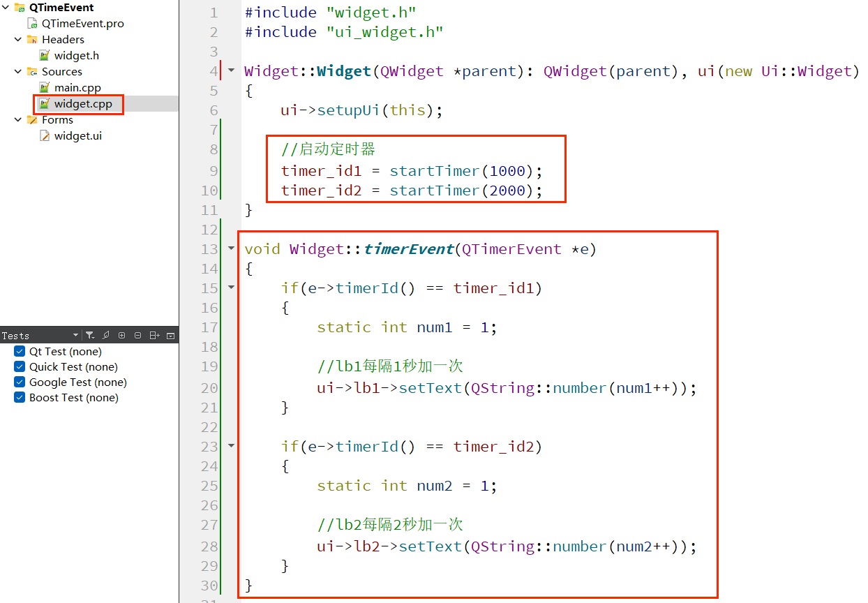
Task: Expand all tests with the plus icon
Action: 122,336
